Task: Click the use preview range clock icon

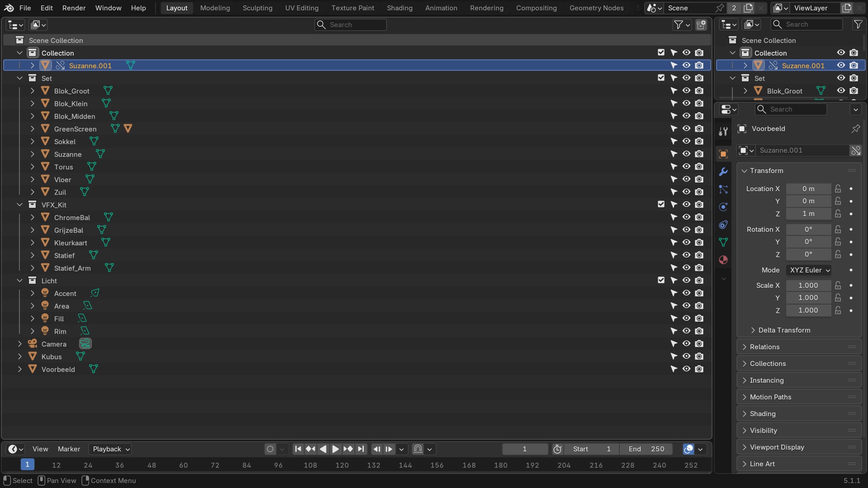Action: 557,449
